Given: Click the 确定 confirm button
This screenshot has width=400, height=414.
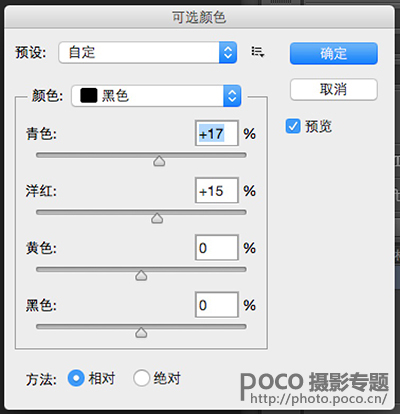Looking at the screenshot, I should tap(334, 53).
